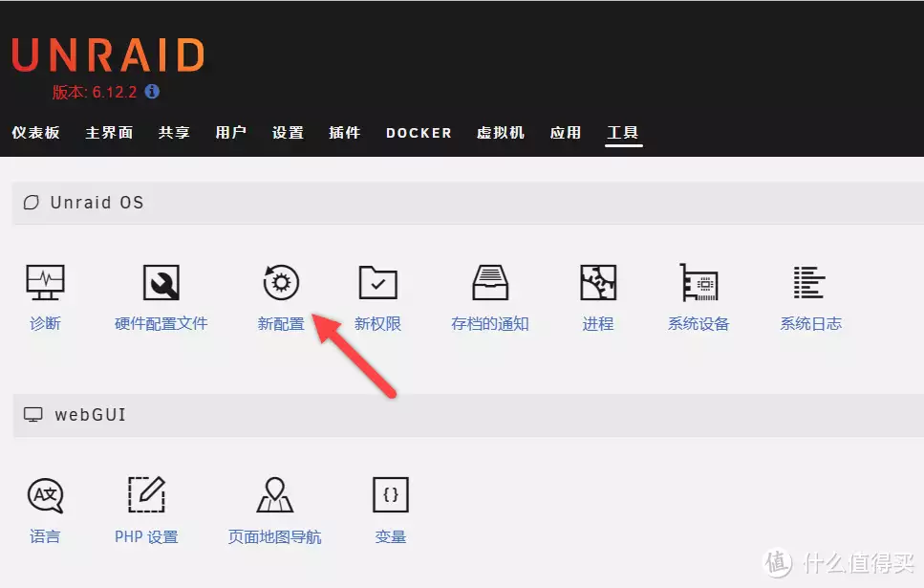Screen dimensions: 924x588
Task: Click the 系统日志 link text
Action: pyautogui.click(x=811, y=324)
